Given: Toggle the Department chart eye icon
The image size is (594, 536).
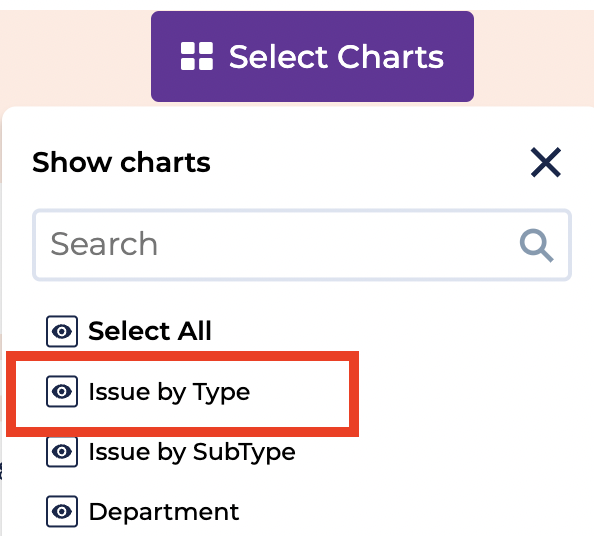Looking at the screenshot, I should coord(62,511).
